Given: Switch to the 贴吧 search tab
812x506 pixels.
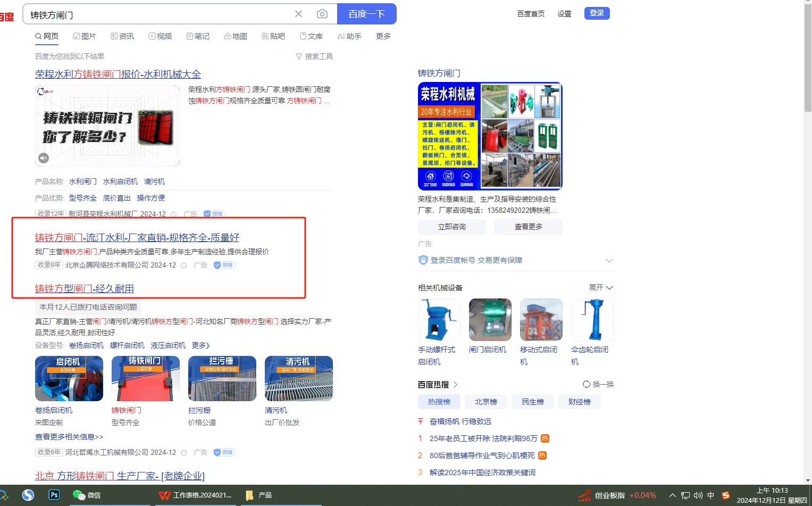Looking at the screenshot, I should (x=273, y=36).
